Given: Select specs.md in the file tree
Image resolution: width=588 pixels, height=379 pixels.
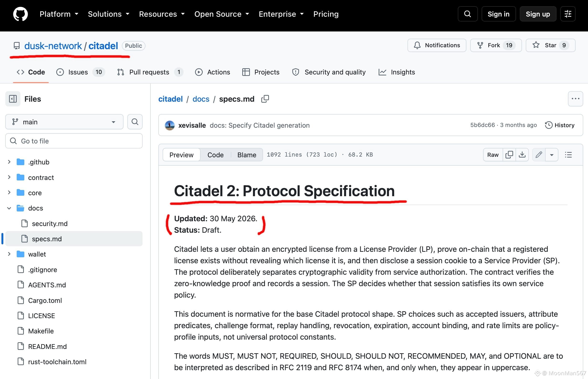Looking at the screenshot, I should (74, 239).
